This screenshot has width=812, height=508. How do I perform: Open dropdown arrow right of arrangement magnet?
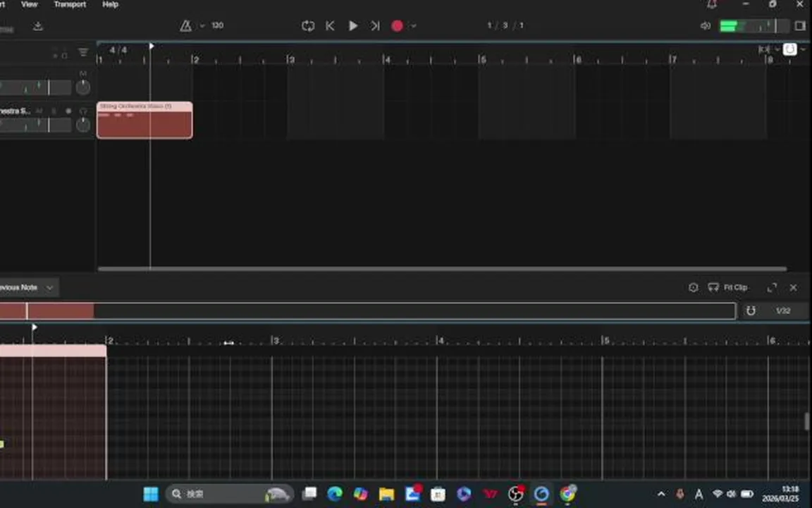tap(804, 49)
